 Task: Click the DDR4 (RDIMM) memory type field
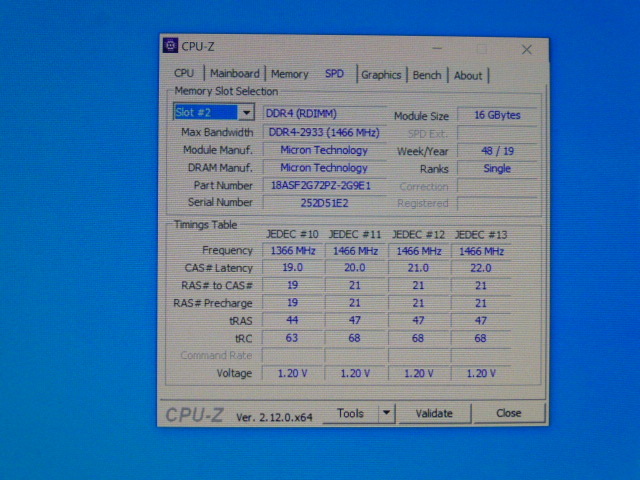coord(324,113)
